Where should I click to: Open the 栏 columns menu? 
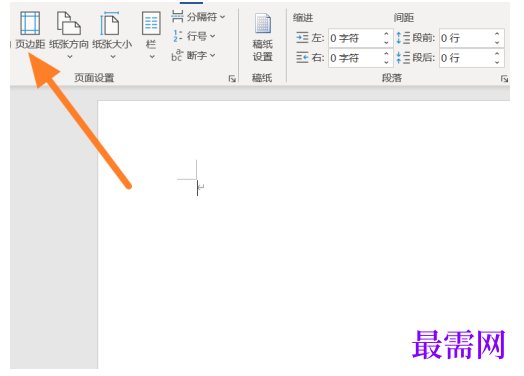[151, 35]
